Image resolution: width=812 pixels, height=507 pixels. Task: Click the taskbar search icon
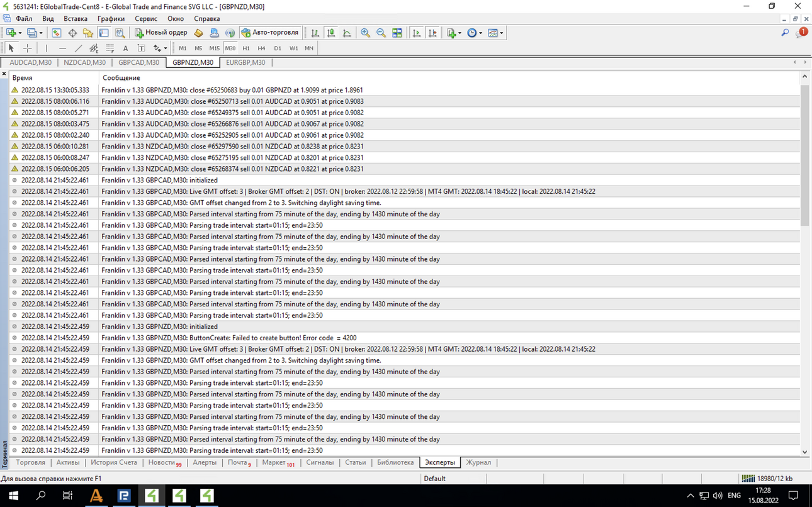[x=41, y=496]
